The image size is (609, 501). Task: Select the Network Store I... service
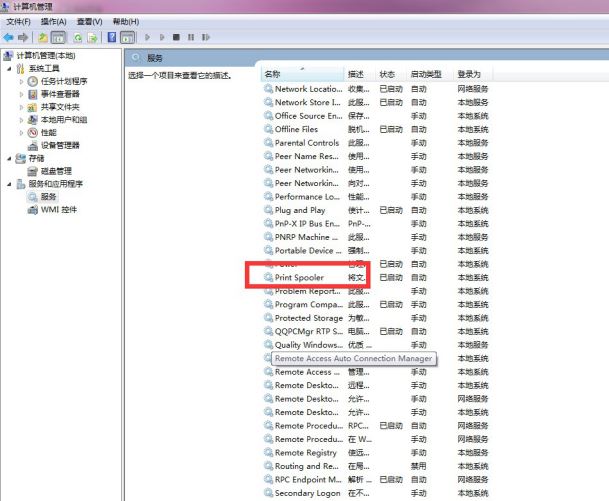[x=307, y=102]
